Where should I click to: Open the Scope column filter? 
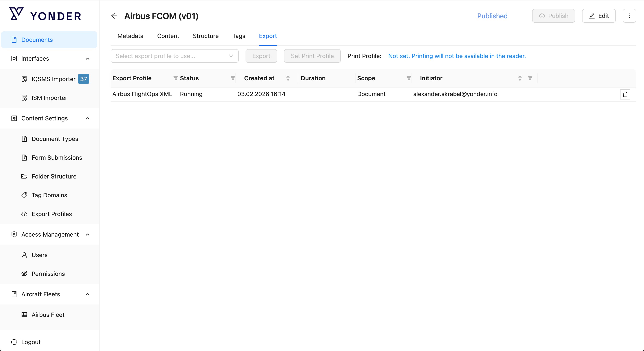(409, 78)
